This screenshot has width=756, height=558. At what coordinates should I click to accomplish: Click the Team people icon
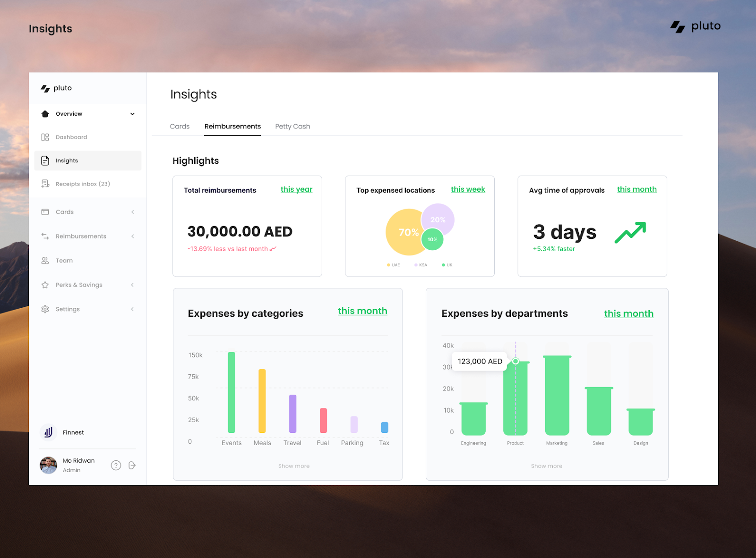(x=45, y=261)
